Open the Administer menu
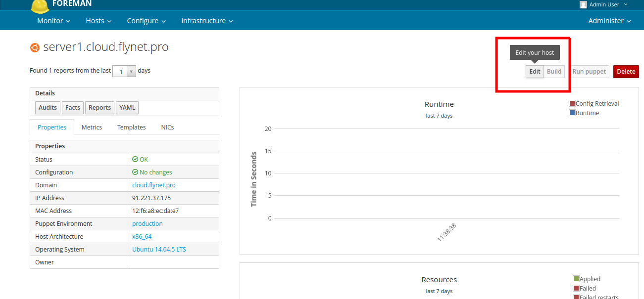This screenshot has width=644, height=299. click(x=609, y=21)
